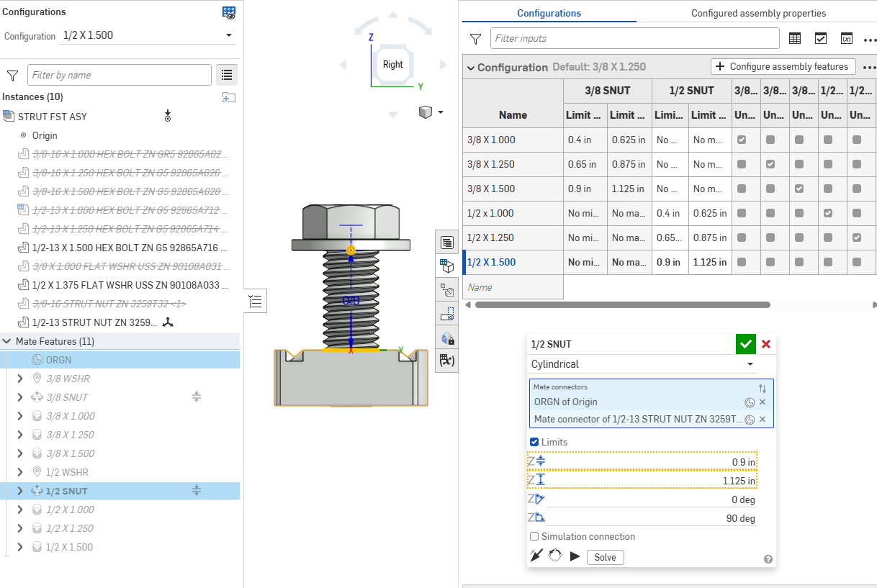
Task: Switch to Configured assembly properties tab
Action: pos(758,13)
